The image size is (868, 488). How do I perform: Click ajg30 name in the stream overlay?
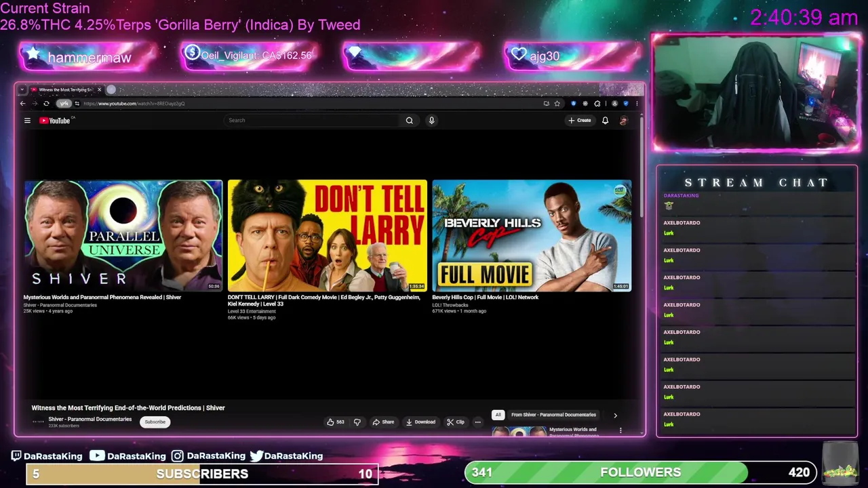point(545,57)
